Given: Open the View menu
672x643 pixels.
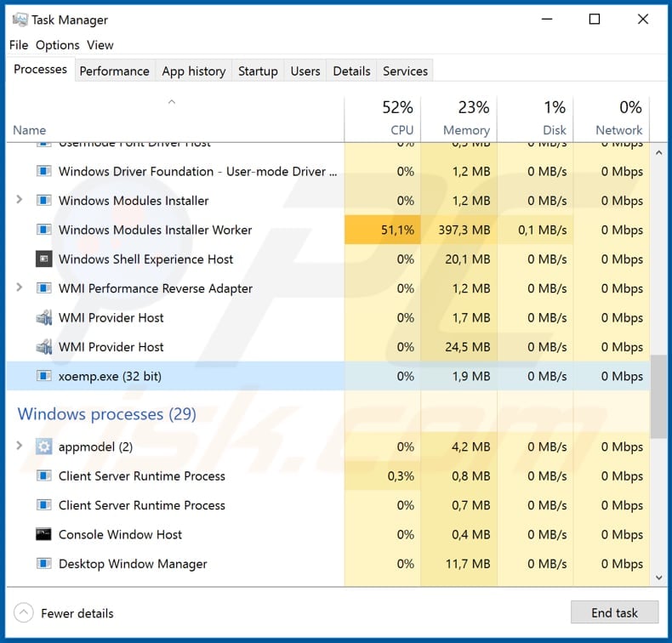Looking at the screenshot, I should click(100, 45).
